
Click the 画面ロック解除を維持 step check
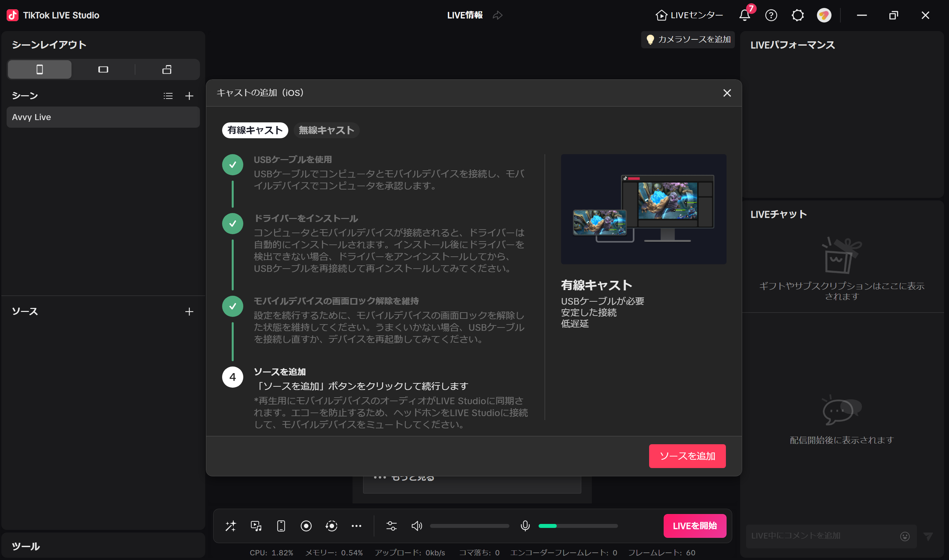(x=233, y=306)
